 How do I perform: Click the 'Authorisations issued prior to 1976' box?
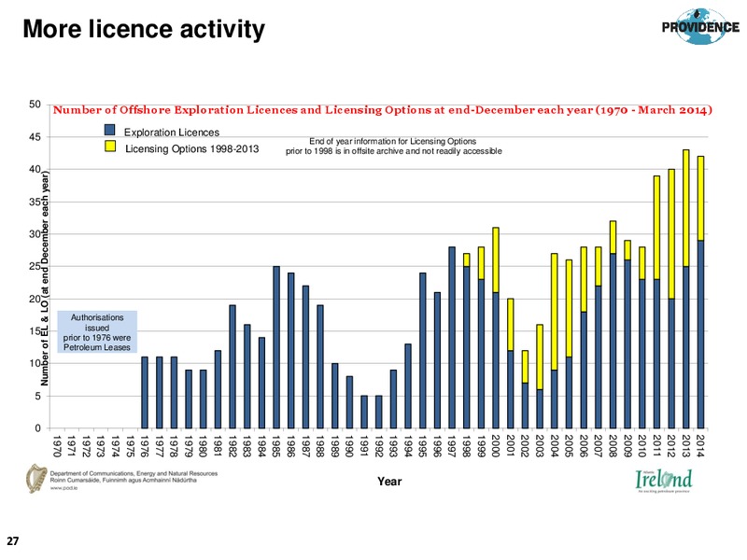[x=97, y=332]
